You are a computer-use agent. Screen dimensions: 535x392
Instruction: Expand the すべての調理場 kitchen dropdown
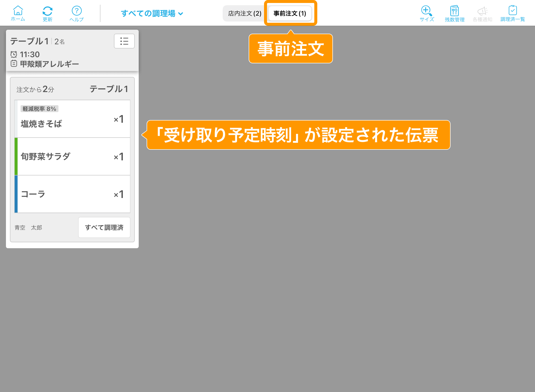click(x=148, y=13)
